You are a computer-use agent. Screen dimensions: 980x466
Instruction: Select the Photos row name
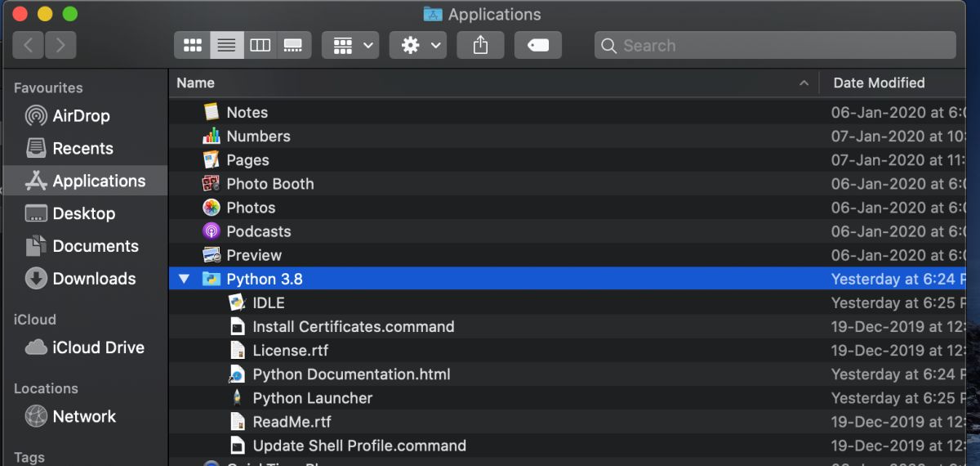click(x=251, y=208)
